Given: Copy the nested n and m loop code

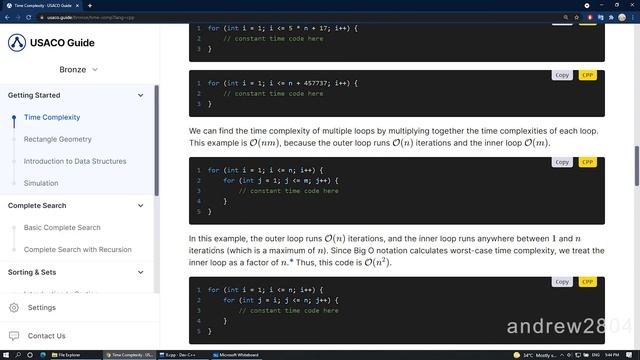Looking at the screenshot, I should click(562, 162).
